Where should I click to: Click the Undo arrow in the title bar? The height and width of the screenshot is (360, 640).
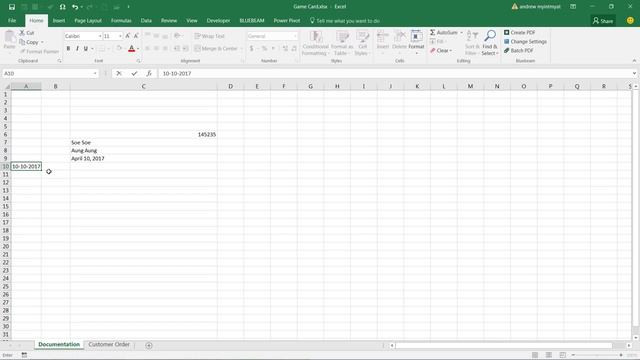click(x=75, y=7)
